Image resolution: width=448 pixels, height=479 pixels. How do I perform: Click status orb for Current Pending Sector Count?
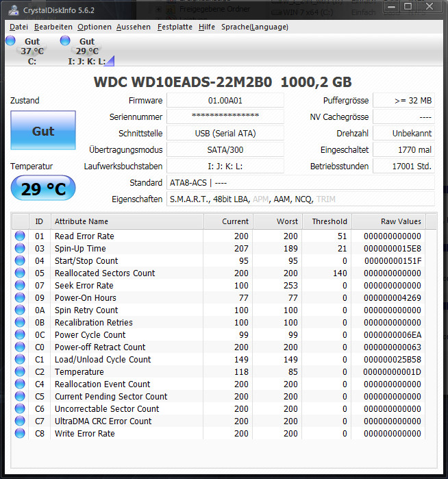point(20,396)
